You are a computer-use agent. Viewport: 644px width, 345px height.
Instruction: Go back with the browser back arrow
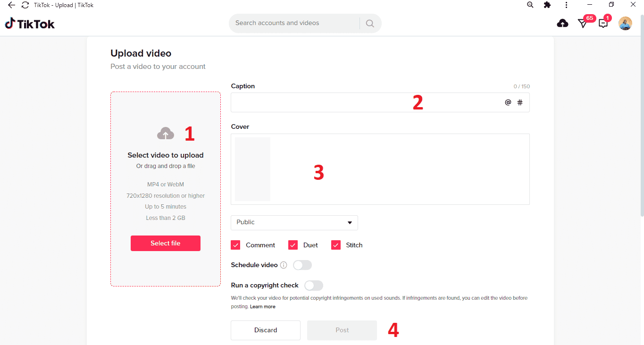pos(11,5)
